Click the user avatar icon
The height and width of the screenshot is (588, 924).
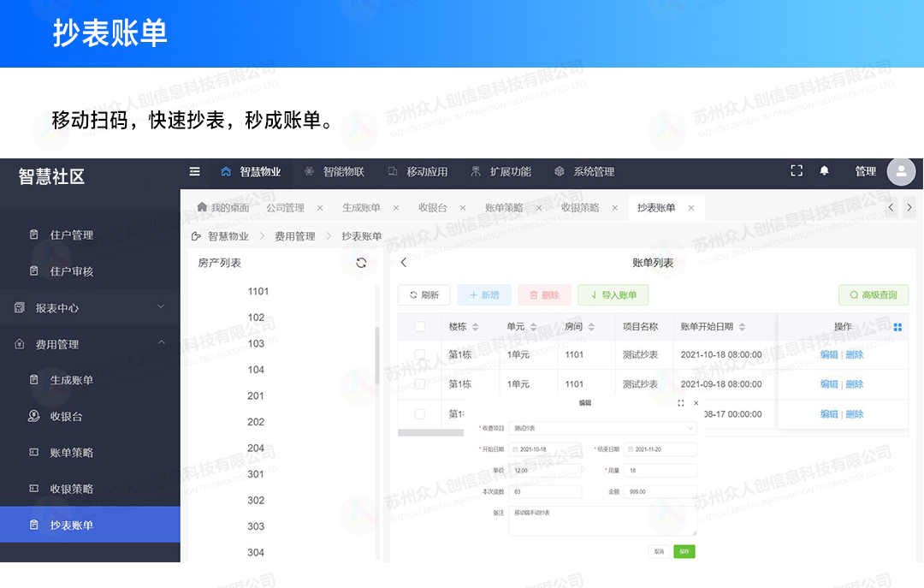tap(901, 171)
